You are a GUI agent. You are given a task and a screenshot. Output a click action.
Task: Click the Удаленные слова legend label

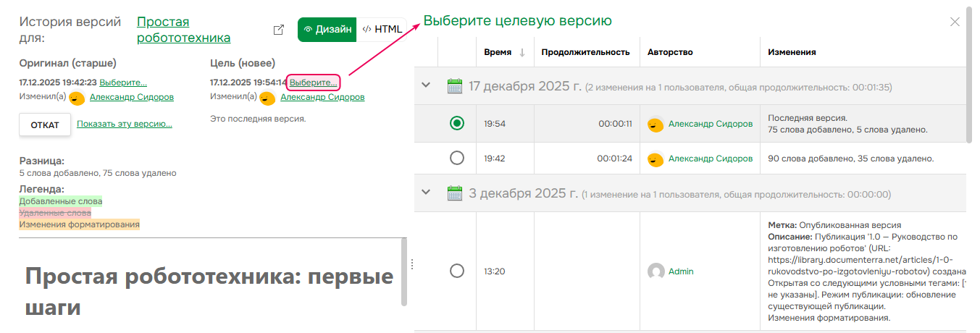click(55, 213)
